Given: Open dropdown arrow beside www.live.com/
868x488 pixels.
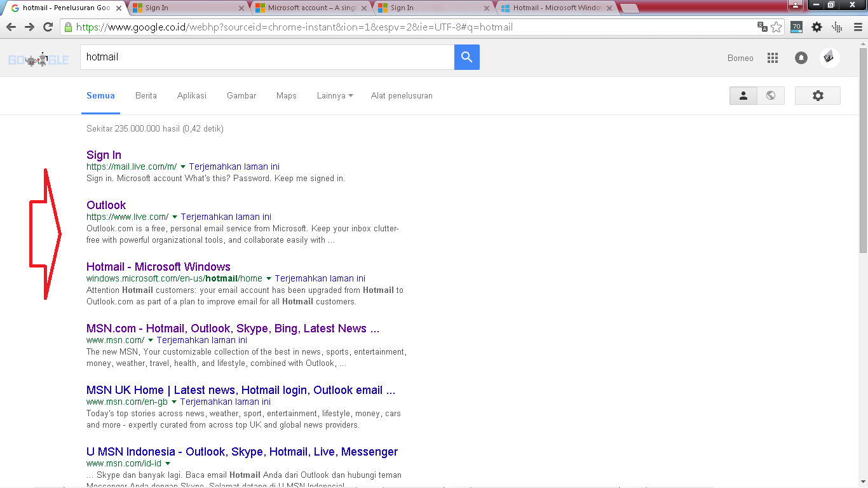Looking at the screenshot, I should (175, 217).
